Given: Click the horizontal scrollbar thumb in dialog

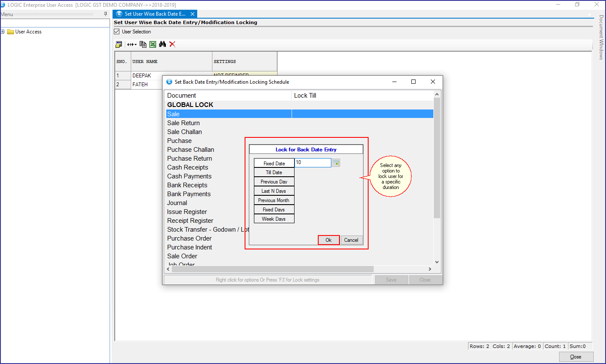Looking at the screenshot, I should click(x=273, y=269).
